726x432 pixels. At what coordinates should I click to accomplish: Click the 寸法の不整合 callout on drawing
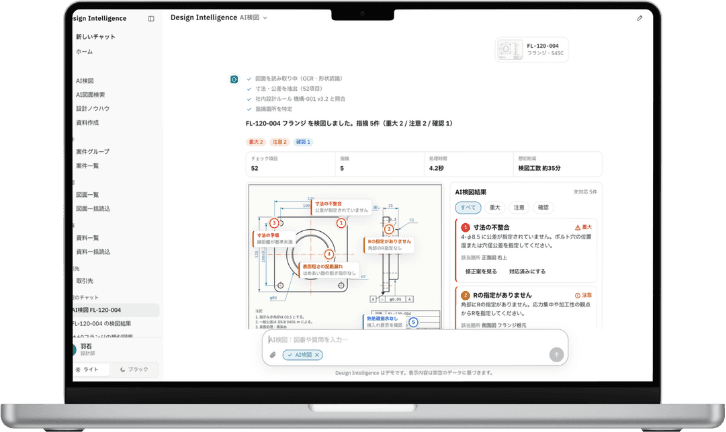(x=341, y=207)
